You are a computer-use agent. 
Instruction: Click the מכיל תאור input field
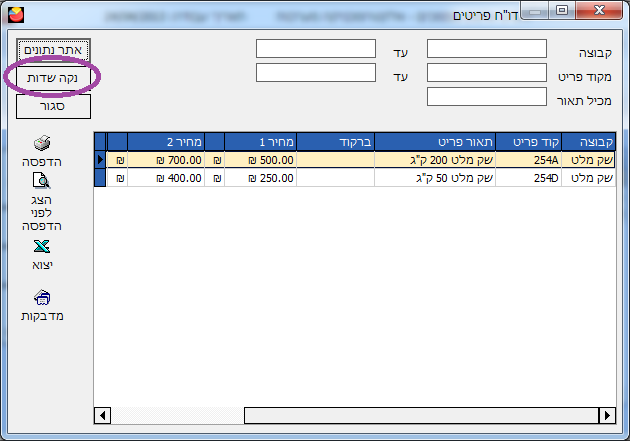(x=486, y=97)
